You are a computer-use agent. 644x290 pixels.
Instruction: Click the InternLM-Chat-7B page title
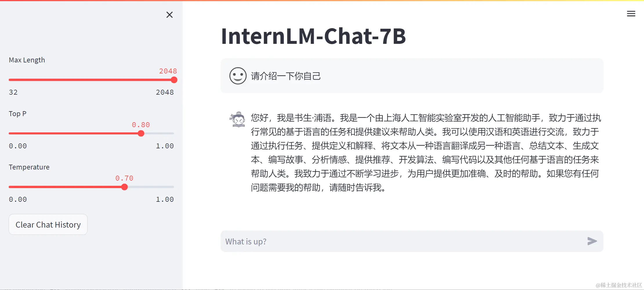tap(313, 36)
